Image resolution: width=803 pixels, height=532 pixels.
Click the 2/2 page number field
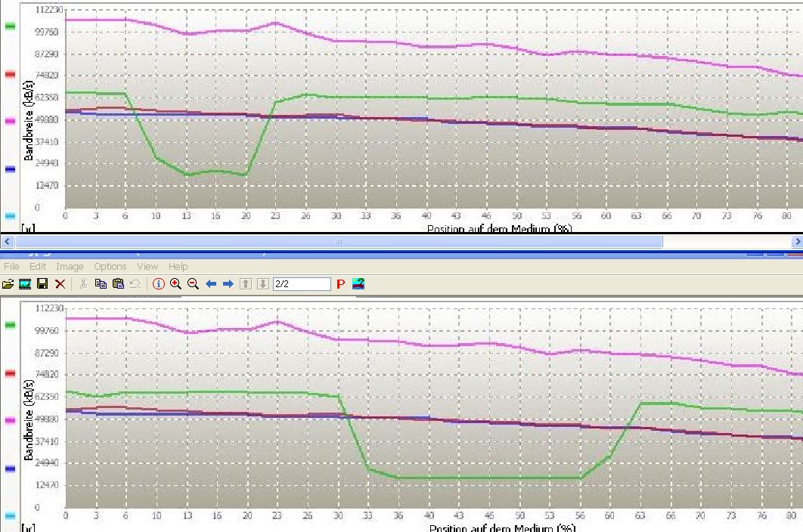tap(302, 283)
